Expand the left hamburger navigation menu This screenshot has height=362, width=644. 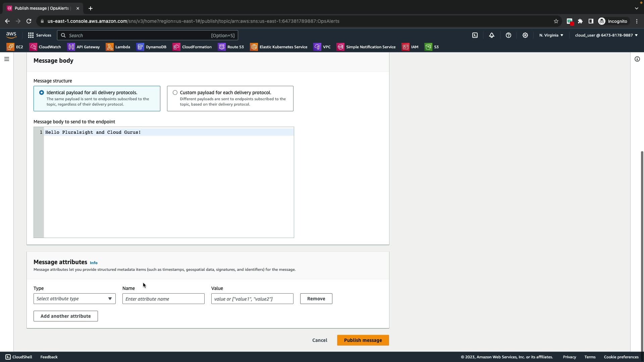click(x=7, y=59)
